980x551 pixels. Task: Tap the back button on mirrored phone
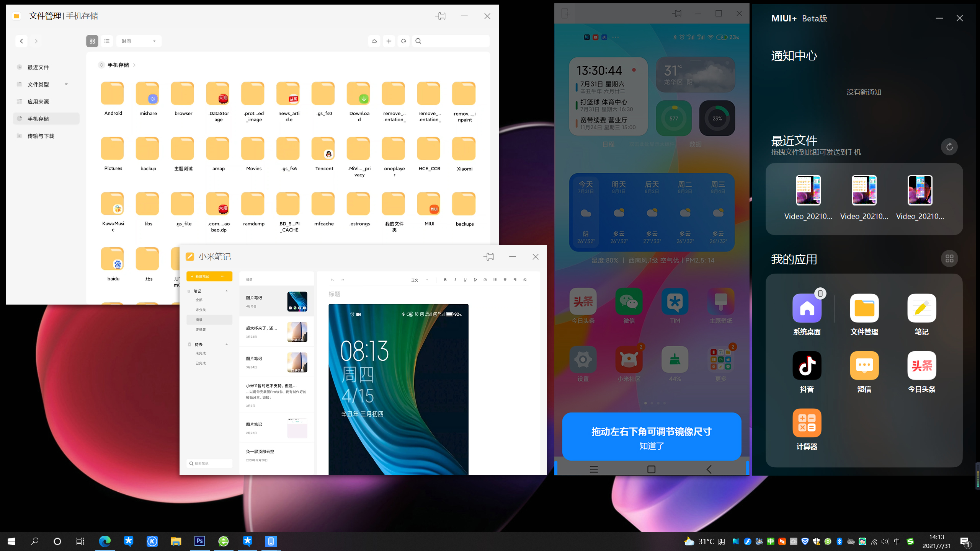coord(709,469)
